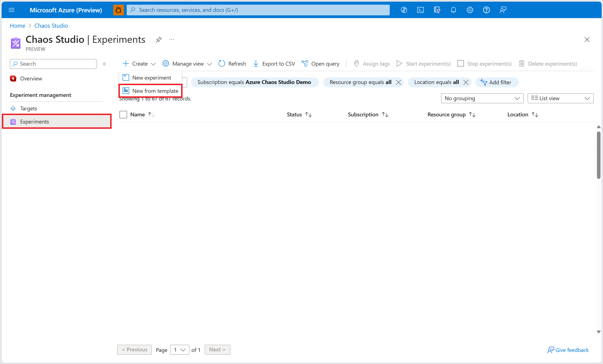
Task: Open the page number dropdown
Action: [179, 350]
